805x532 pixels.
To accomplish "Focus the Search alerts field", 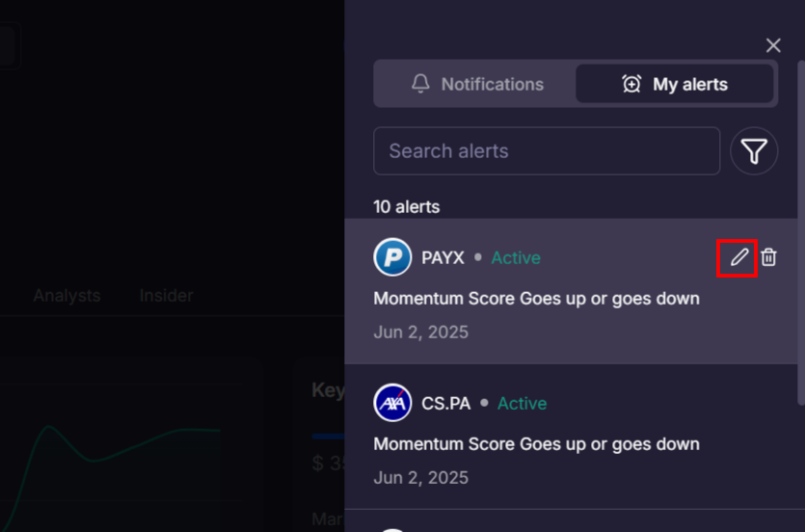I will coord(546,151).
